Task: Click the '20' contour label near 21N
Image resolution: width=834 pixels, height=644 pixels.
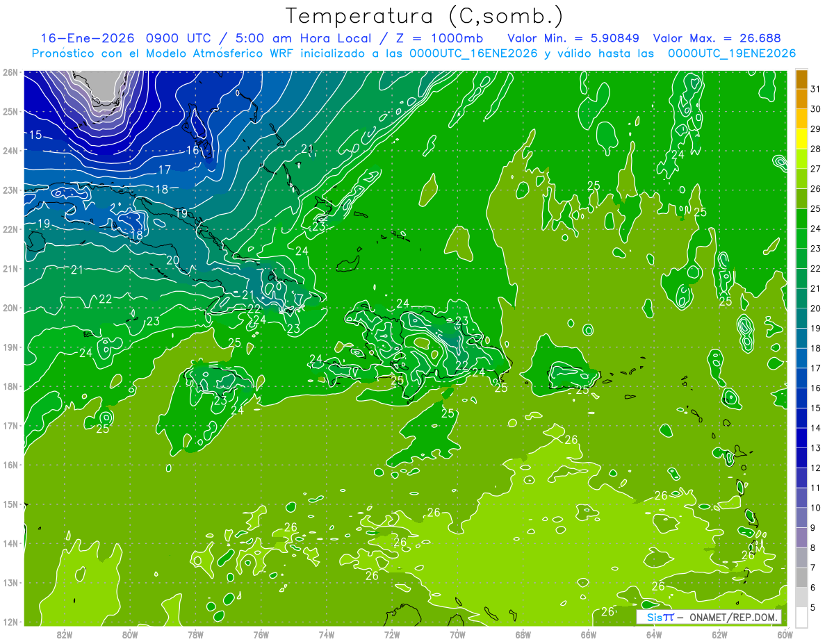Action: click(x=173, y=261)
